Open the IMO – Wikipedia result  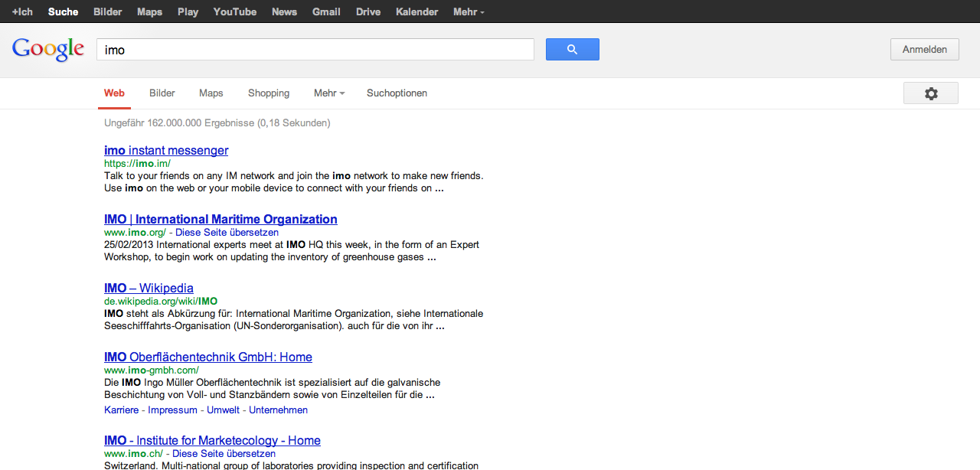(x=149, y=289)
